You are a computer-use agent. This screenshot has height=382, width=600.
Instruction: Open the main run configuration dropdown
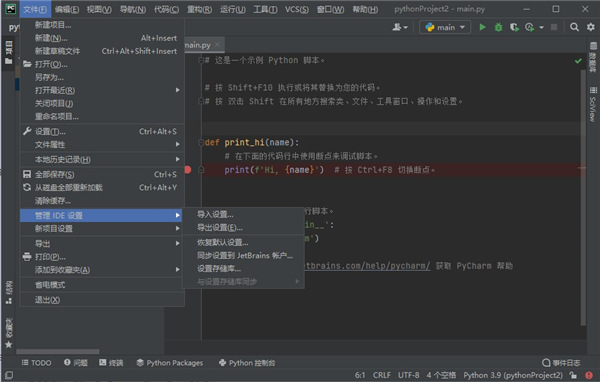[445, 27]
